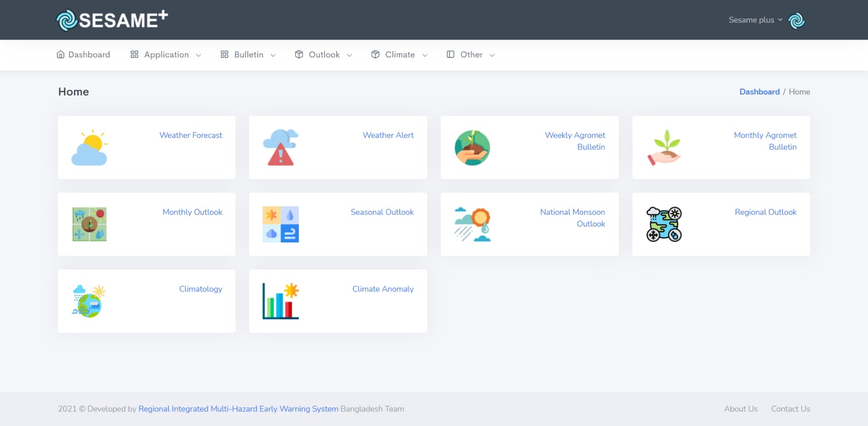Expand the Application menu chevron
This screenshot has width=868, height=426.
pos(198,55)
